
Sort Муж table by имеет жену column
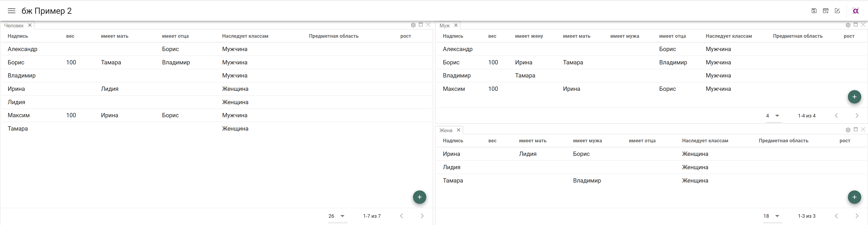pos(529,36)
